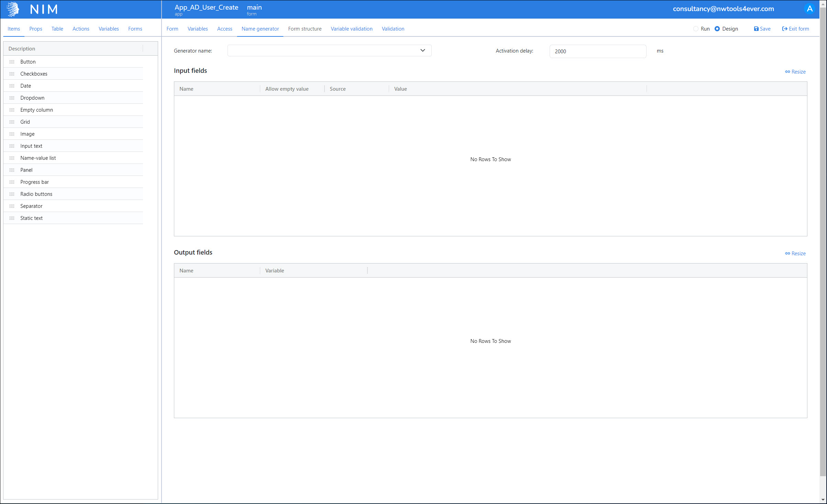Click the page vertical scrollbar
The width and height of the screenshot is (827, 504).
(x=823, y=240)
